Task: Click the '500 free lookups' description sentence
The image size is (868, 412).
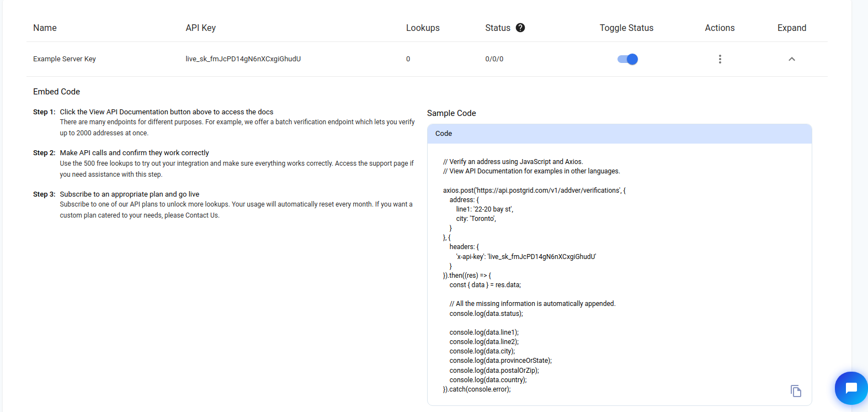Action: [237, 169]
